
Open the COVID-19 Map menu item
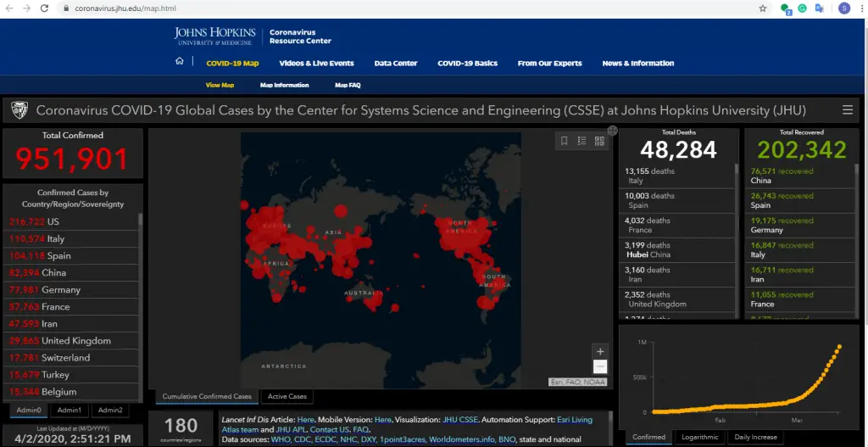point(232,63)
